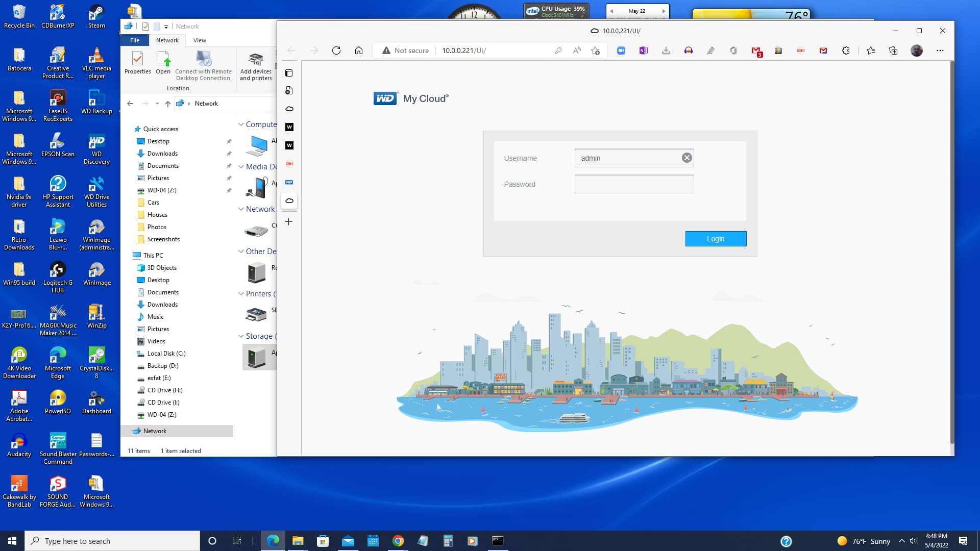This screenshot has height=551, width=980.
Task: Refresh the My Cloud page in Edge
Action: click(336, 51)
